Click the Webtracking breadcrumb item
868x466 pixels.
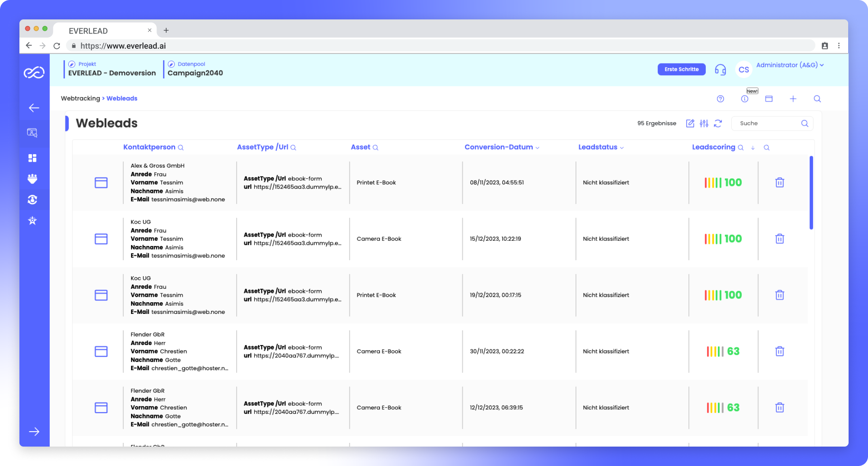click(x=80, y=98)
